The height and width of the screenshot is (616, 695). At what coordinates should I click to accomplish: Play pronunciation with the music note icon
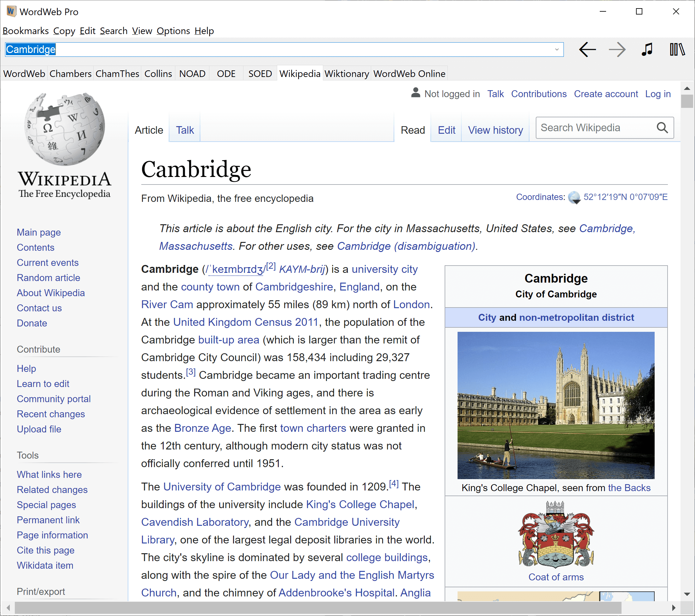point(647,50)
